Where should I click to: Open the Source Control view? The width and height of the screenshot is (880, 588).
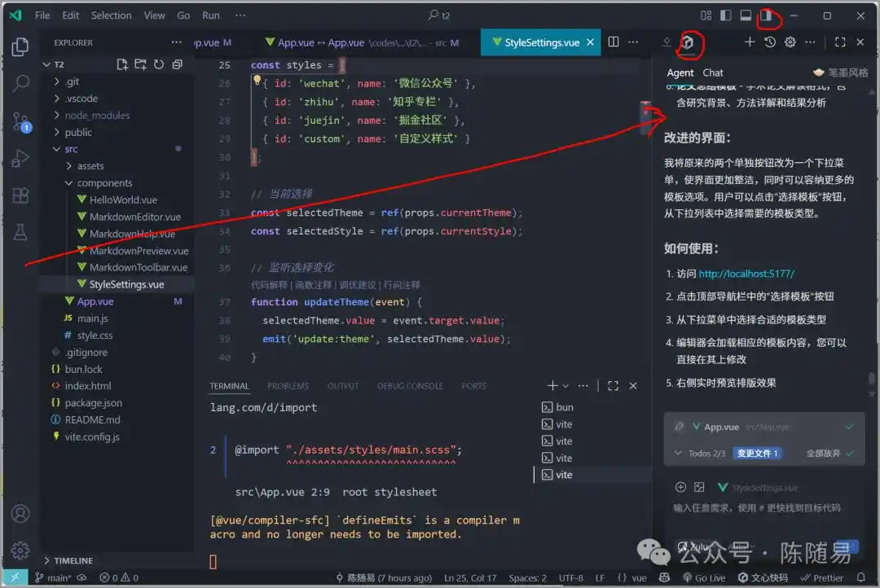[20, 121]
